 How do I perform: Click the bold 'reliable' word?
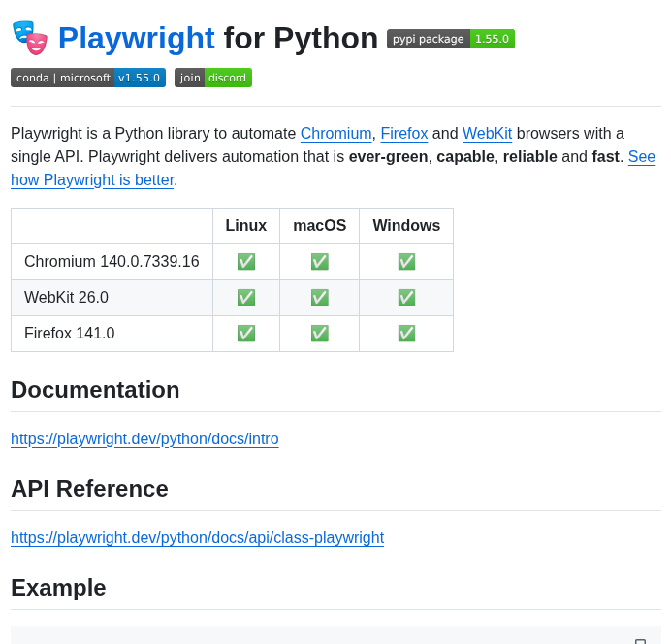[x=530, y=157]
